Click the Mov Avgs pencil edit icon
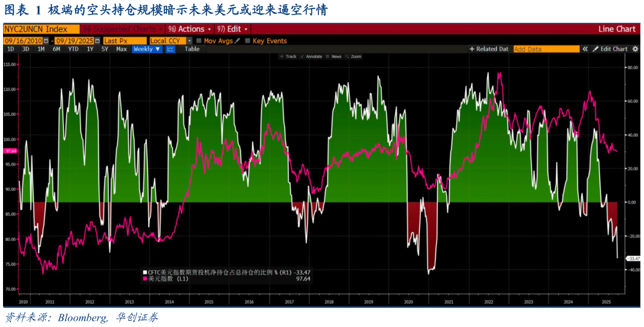Screen dimensions: 644x327 pyautogui.click(x=237, y=41)
